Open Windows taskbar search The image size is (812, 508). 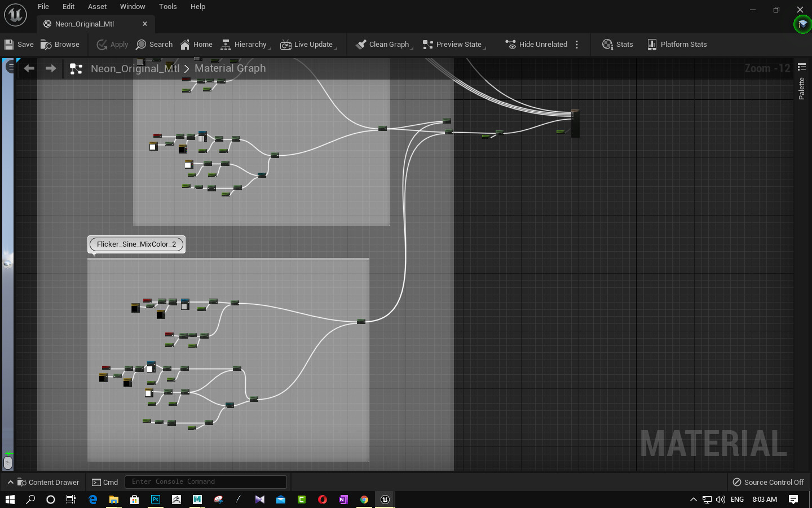tap(30, 500)
